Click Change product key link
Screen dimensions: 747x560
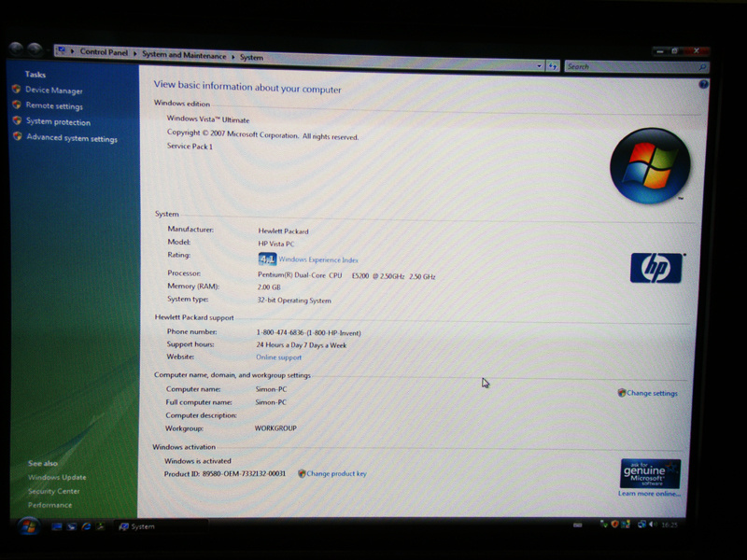click(335, 474)
